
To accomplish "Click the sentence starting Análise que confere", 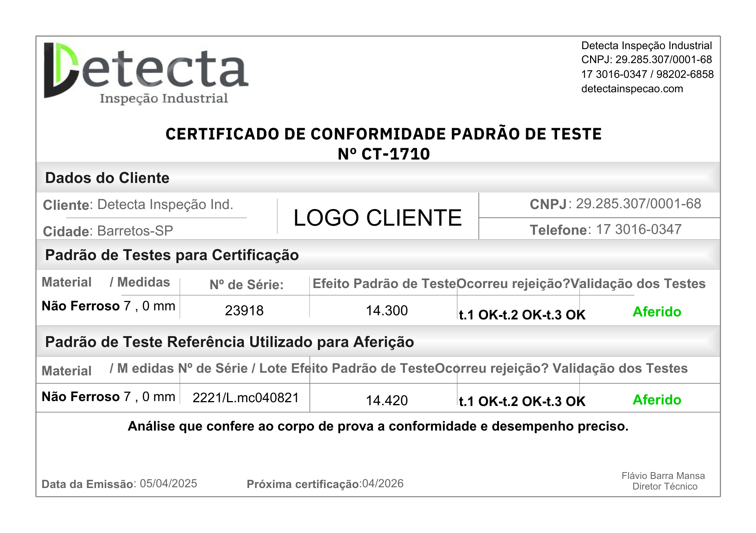I will [x=378, y=426].
